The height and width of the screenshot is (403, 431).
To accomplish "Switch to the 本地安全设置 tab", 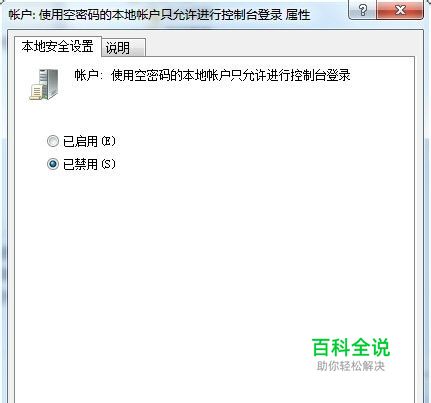I will pos(57,46).
